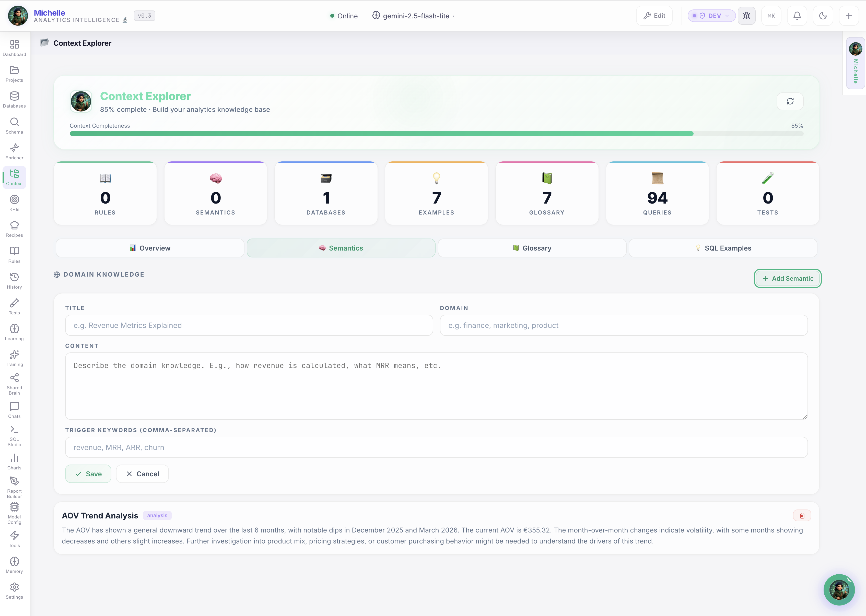Toggle dark mode with the moon icon
Image resolution: width=866 pixels, height=616 pixels.
(823, 16)
